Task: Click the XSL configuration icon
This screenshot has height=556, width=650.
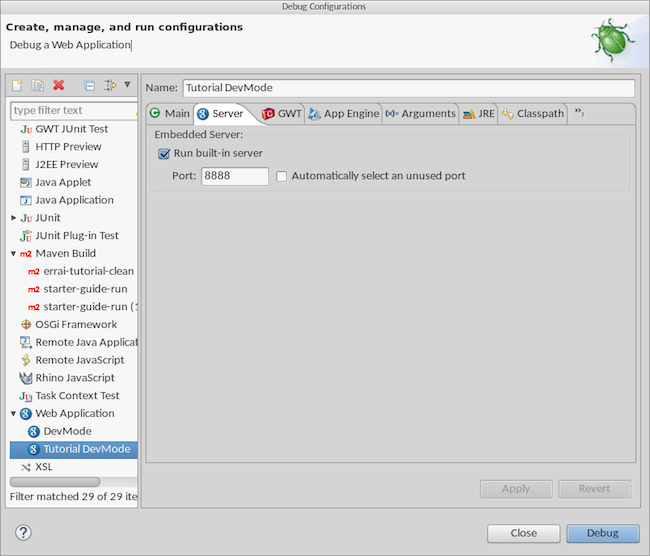Action: pyautogui.click(x=26, y=467)
